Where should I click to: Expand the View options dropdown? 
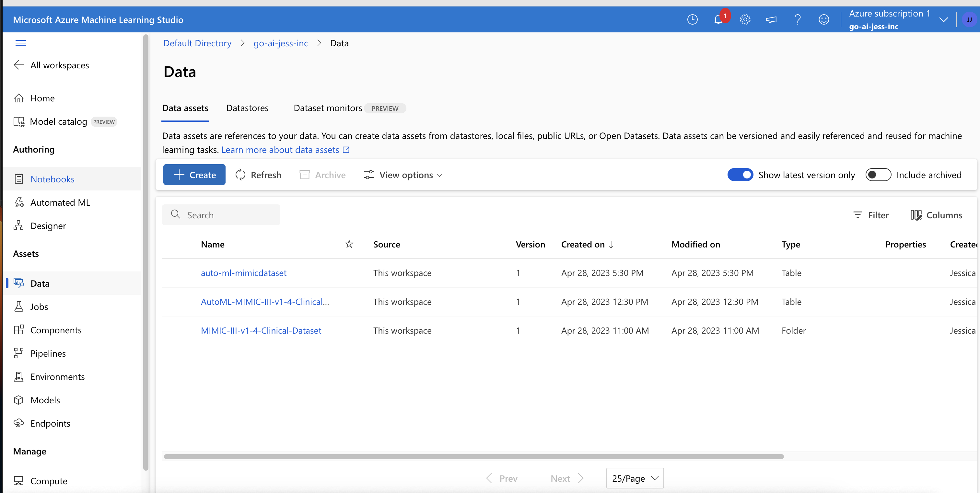click(x=403, y=175)
